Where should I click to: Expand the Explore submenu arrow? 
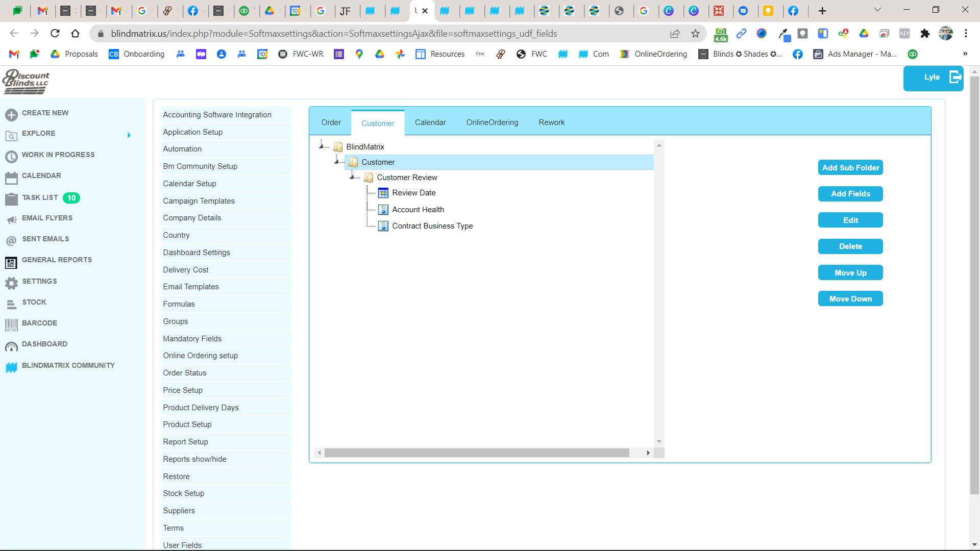pyautogui.click(x=129, y=135)
